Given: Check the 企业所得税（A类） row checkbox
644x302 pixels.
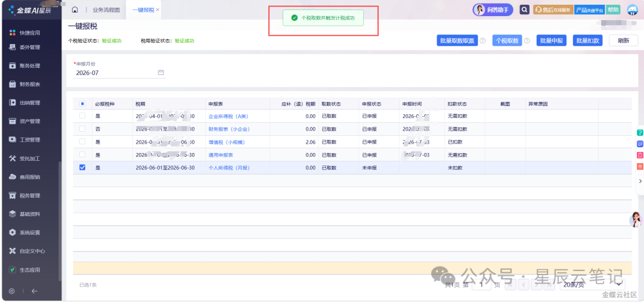Looking at the screenshot, I should tap(82, 116).
